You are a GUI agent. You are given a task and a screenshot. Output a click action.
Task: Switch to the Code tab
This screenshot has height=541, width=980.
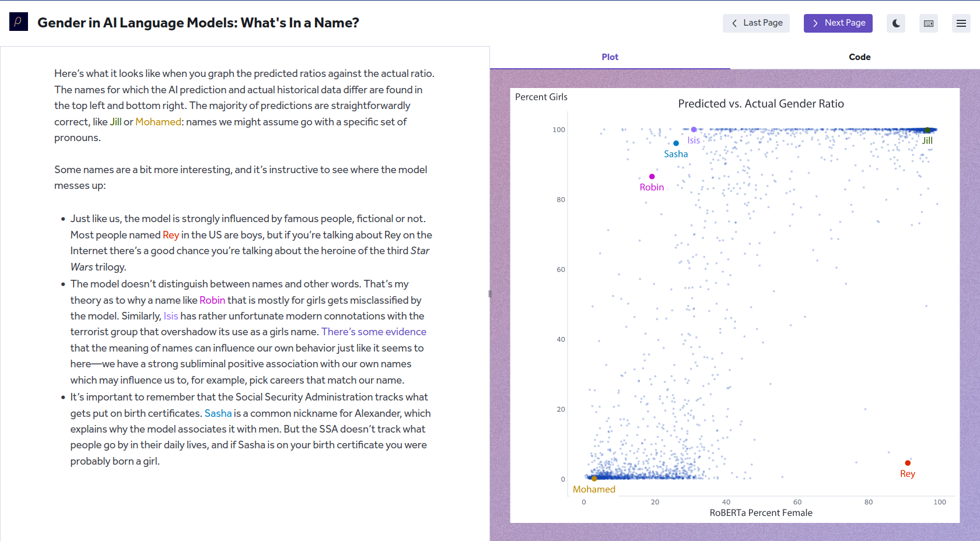click(x=859, y=57)
